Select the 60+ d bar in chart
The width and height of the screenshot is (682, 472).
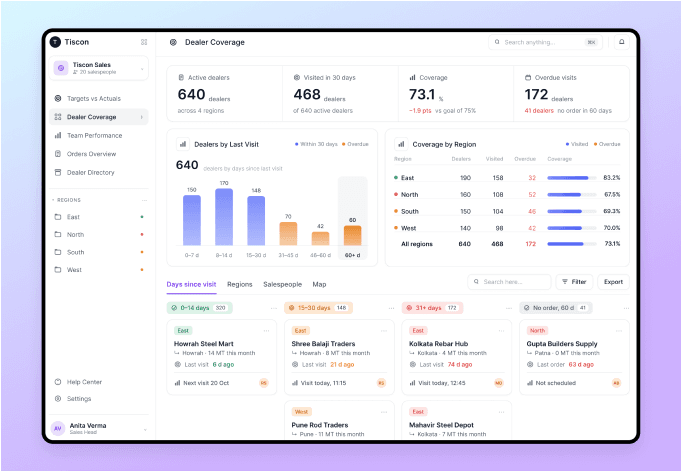352,235
